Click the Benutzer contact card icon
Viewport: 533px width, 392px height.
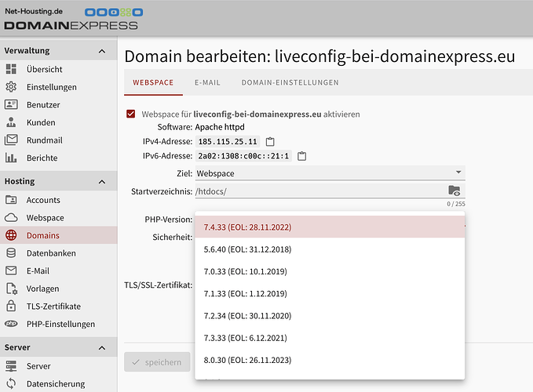(11, 104)
